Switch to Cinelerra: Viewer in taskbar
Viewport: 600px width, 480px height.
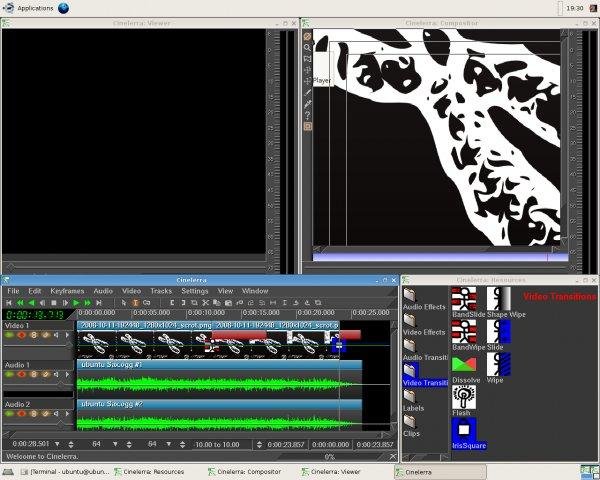coord(335,471)
